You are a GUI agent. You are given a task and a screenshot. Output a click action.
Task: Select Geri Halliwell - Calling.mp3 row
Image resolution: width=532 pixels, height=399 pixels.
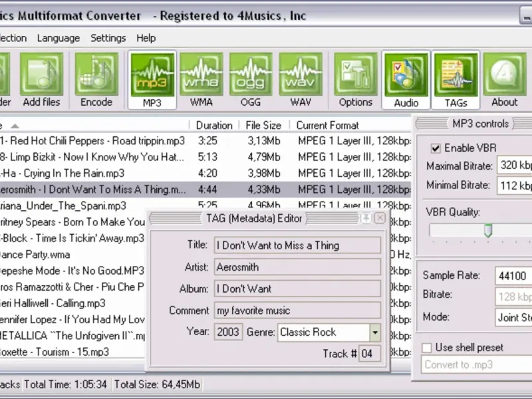(x=72, y=303)
